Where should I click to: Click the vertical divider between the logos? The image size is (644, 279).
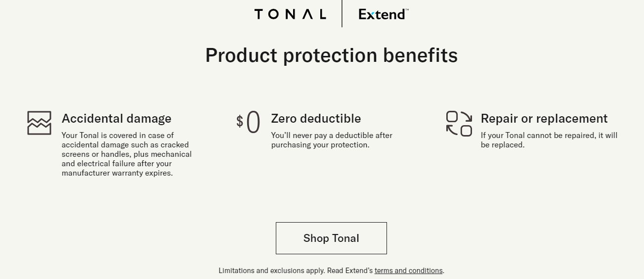tap(342, 13)
